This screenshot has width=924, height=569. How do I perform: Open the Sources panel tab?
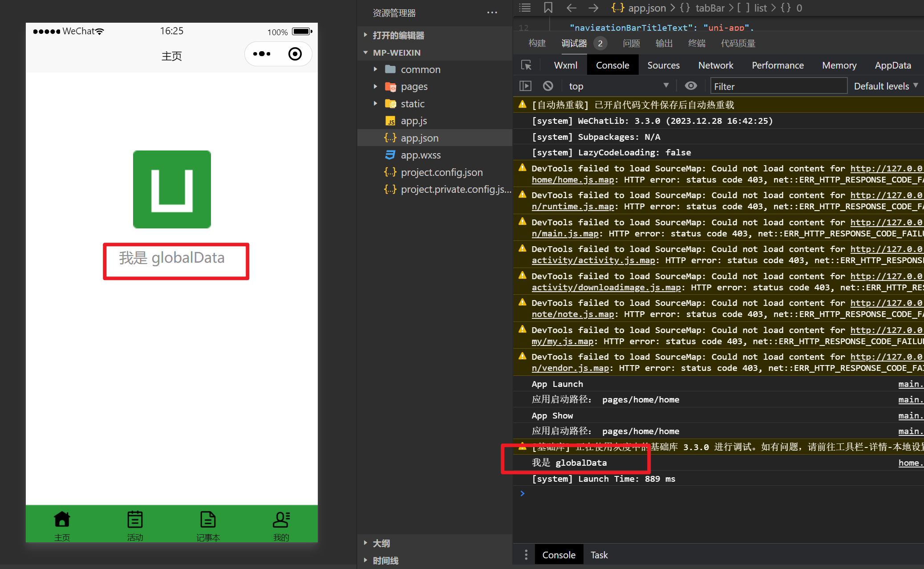coord(663,65)
